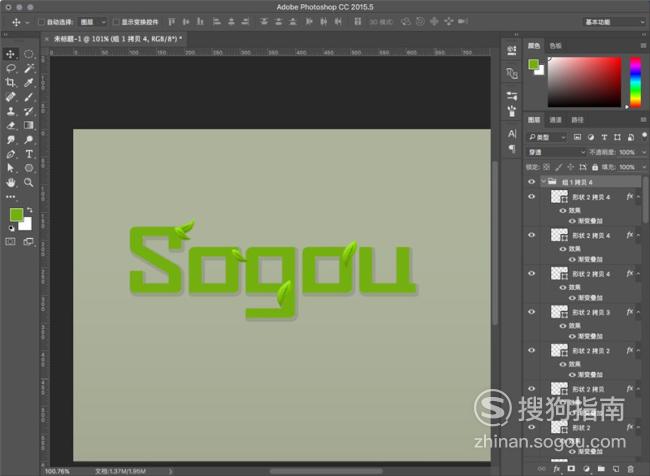
Task: Select the Hand tool
Action: pos(10,182)
